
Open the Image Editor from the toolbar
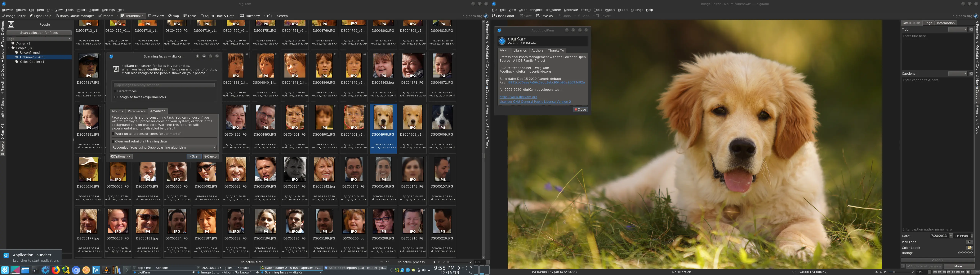click(13, 16)
